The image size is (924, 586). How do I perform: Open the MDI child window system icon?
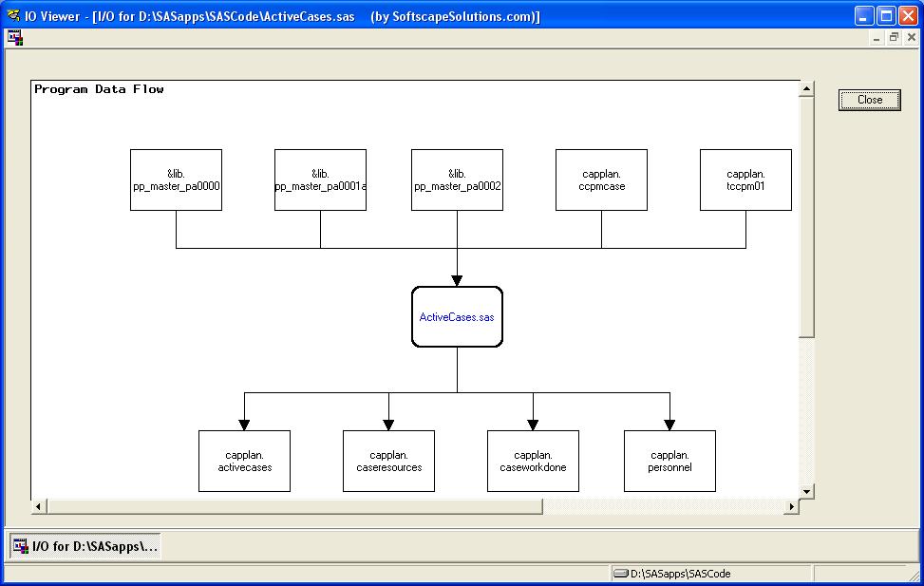pyautogui.click(x=15, y=38)
